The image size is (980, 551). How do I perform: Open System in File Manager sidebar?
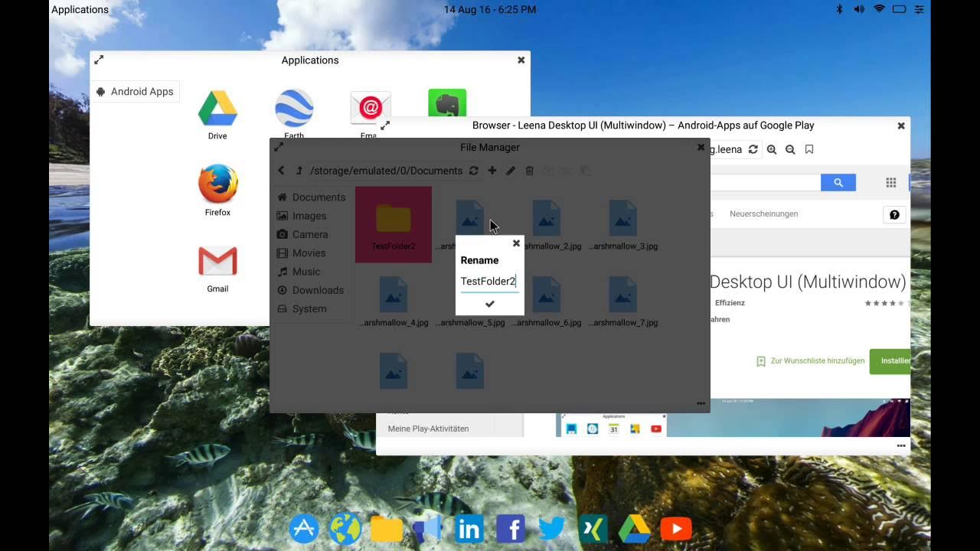[x=302, y=308]
